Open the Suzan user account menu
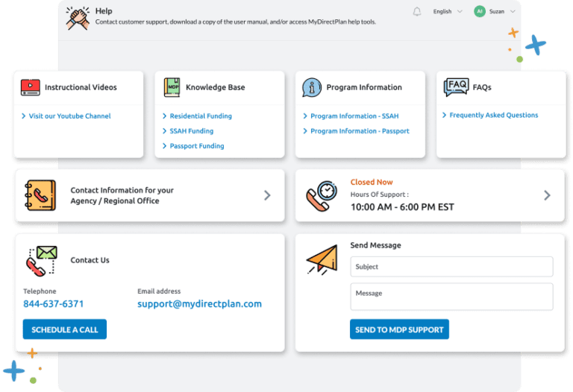 point(495,12)
